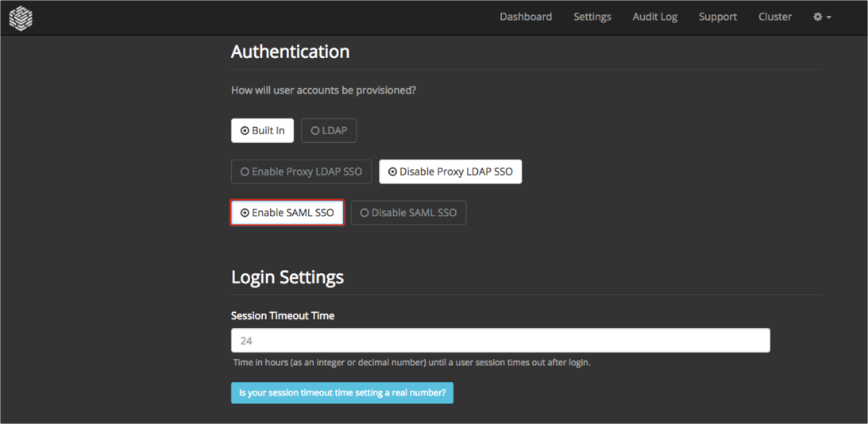This screenshot has height=424, width=868.
Task: Choose the Disable SAML SSO option
Action: 408,213
